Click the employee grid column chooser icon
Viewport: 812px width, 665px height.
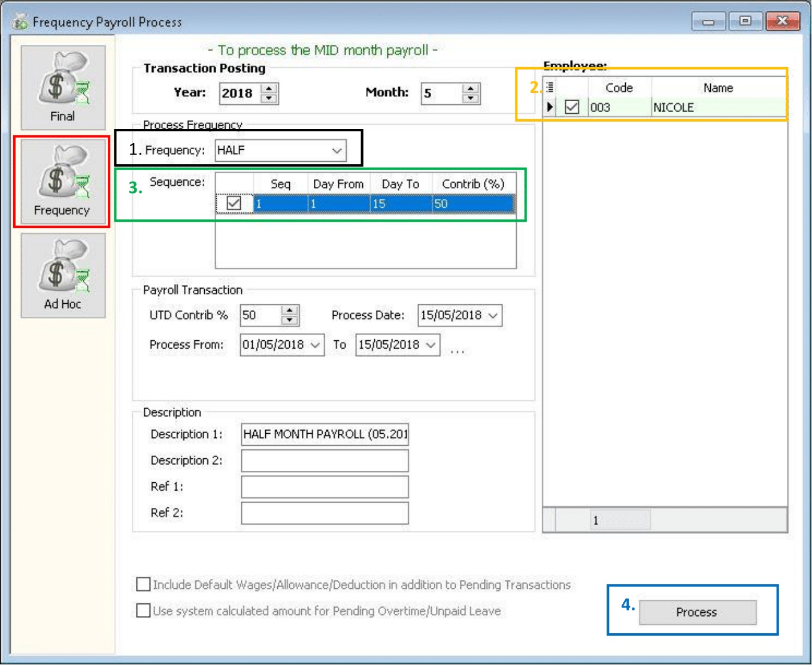click(550, 87)
